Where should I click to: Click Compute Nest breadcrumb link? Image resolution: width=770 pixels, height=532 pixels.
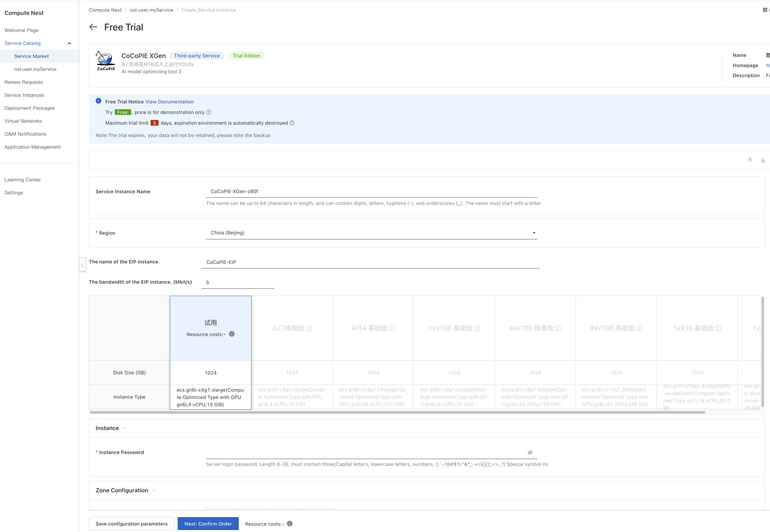pyautogui.click(x=105, y=10)
